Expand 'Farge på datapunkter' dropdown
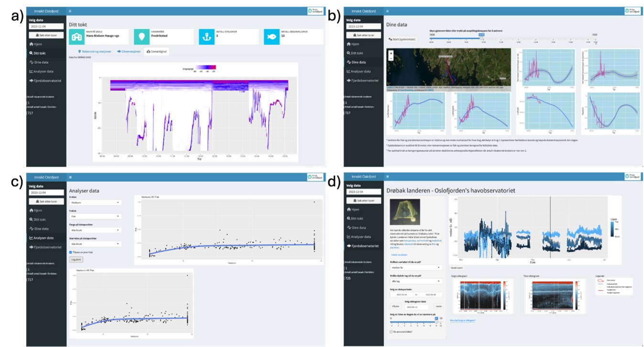644x347 pixels. click(95, 230)
